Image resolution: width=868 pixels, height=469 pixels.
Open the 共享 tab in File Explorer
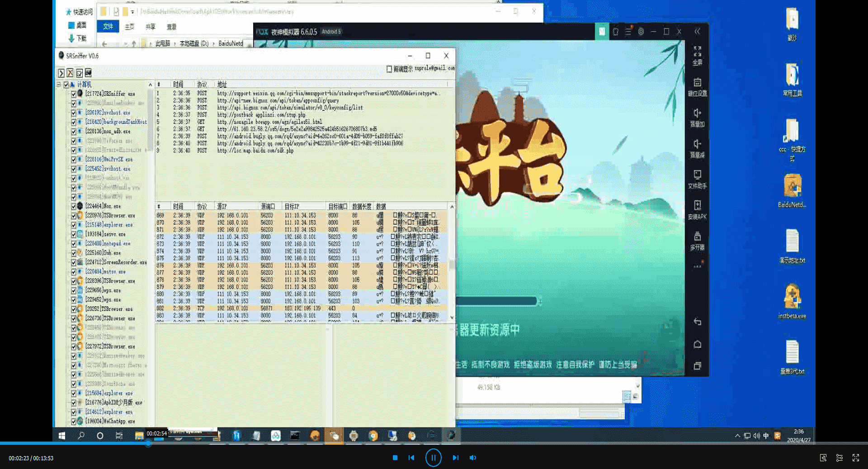[150, 27]
